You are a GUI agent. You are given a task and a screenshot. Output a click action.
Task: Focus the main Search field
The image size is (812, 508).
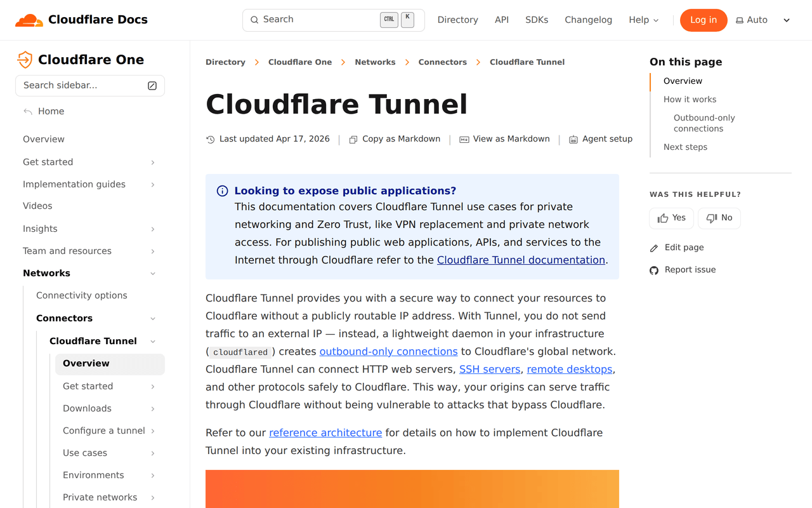(334, 20)
